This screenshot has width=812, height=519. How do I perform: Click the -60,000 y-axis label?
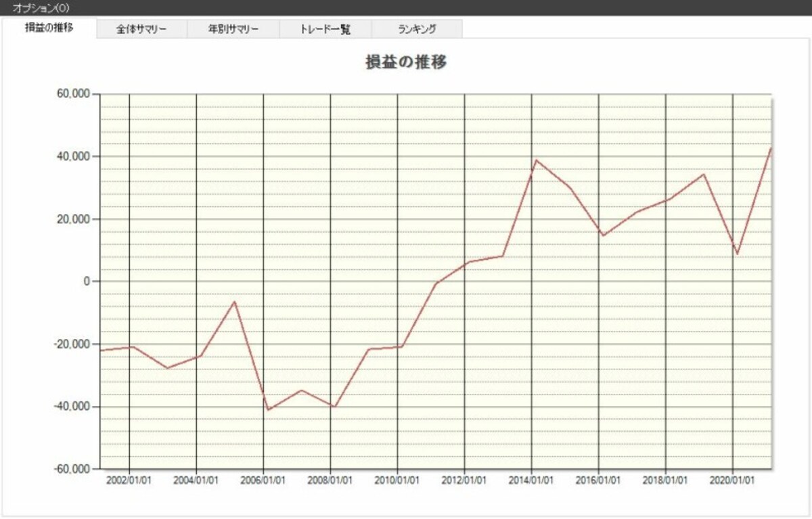point(70,469)
